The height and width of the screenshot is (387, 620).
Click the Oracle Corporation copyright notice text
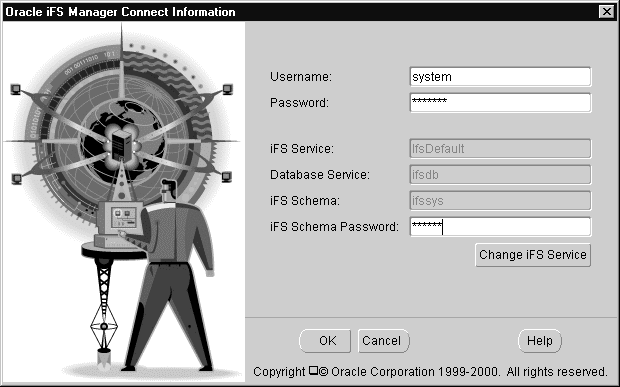pyautogui.click(x=430, y=372)
